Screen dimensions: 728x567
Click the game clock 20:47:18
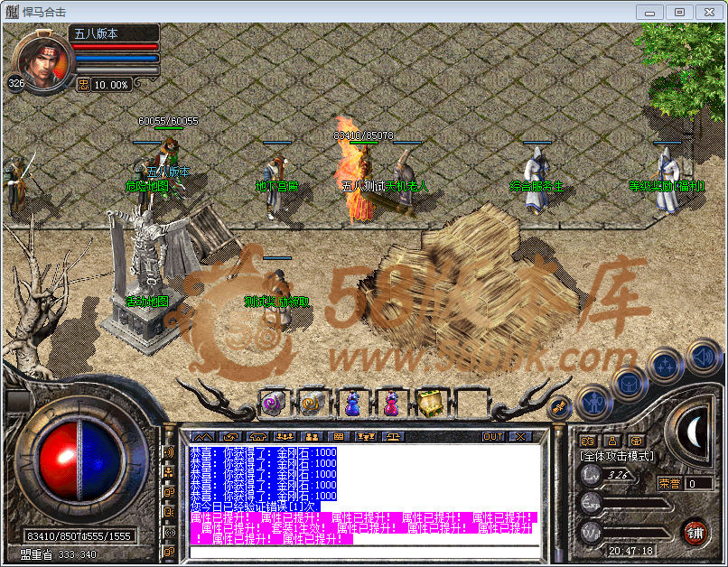[x=631, y=551]
